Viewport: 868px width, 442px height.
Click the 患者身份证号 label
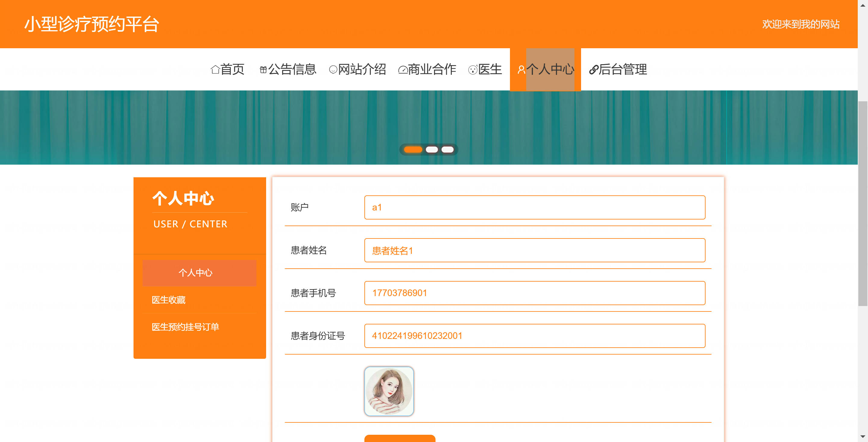(318, 336)
